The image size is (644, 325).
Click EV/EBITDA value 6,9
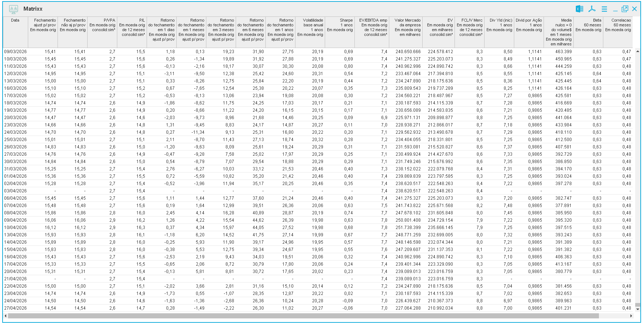tap(384, 118)
